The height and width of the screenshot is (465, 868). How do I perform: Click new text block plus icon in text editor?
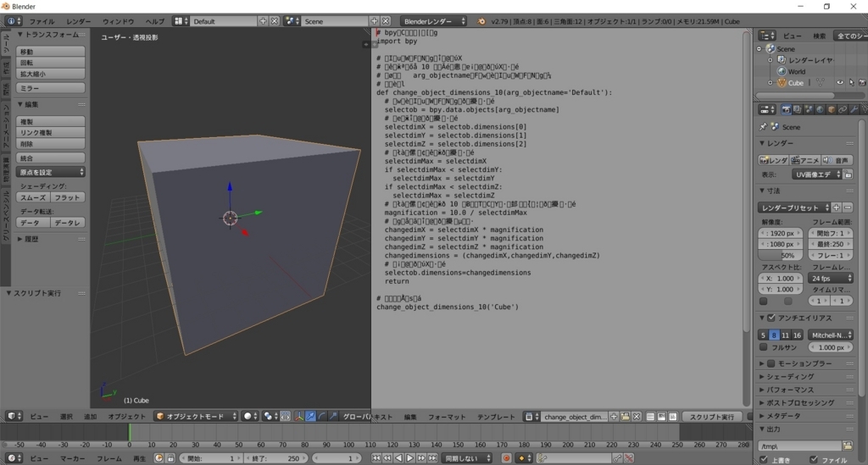(614, 417)
